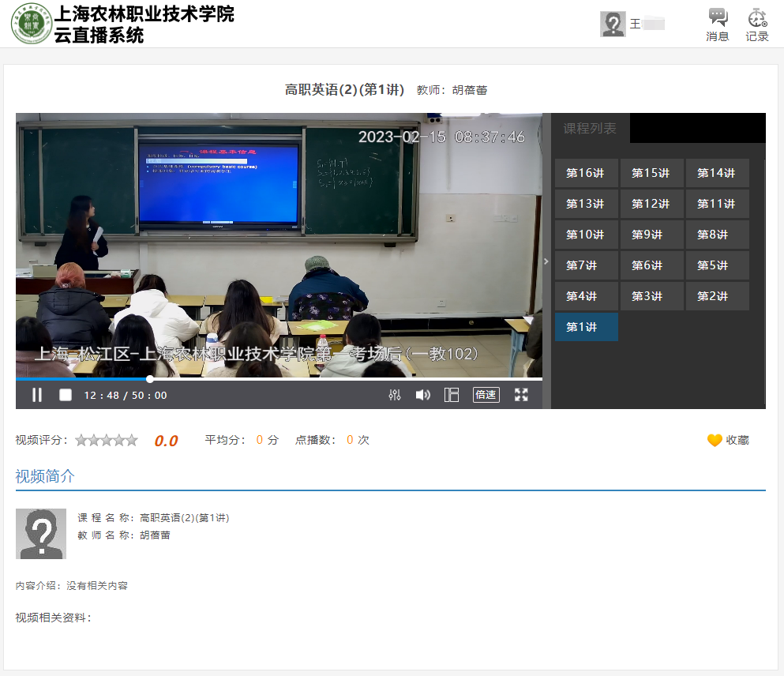The width and height of the screenshot is (784, 676).
Task: Select the active 第1讲 lecture
Action: point(586,327)
